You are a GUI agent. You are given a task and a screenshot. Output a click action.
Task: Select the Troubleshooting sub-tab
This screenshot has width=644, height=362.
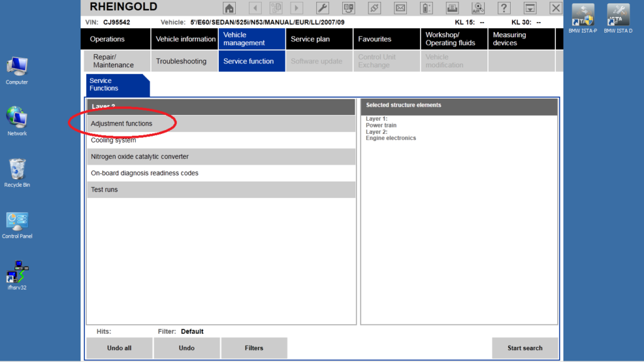[x=184, y=61]
